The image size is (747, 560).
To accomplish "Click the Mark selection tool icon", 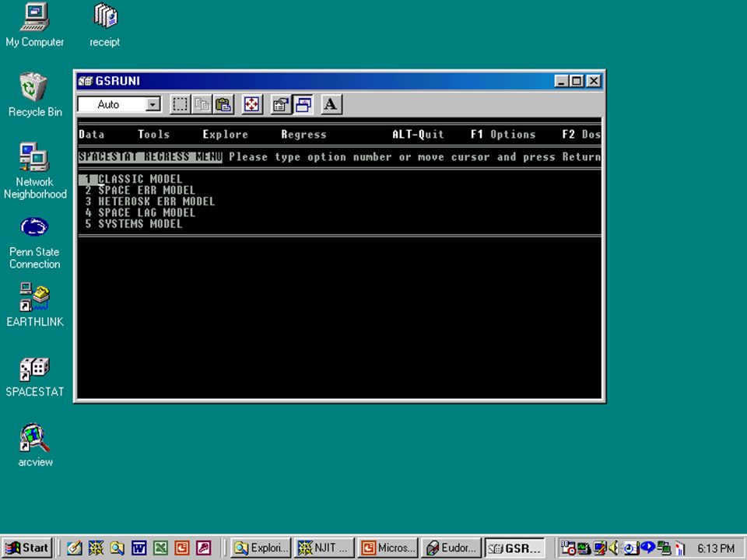I will pyautogui.click(x=180, y=104).
